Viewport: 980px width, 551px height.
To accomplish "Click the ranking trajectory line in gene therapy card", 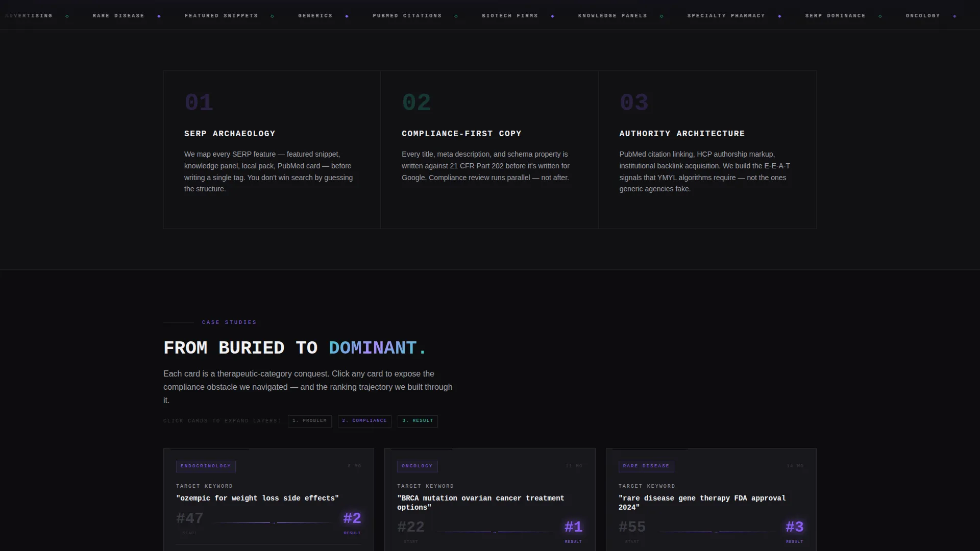I will (716, 532).
